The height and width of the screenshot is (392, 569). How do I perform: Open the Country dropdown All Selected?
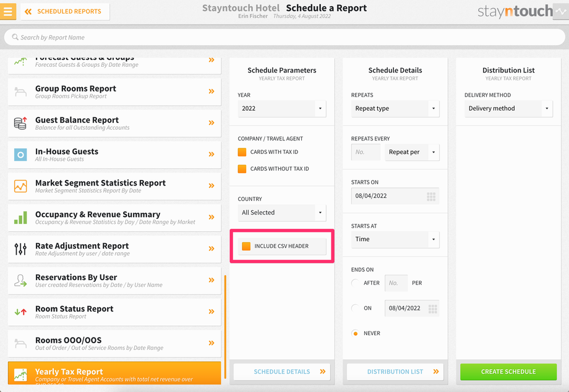pos(282,213)
